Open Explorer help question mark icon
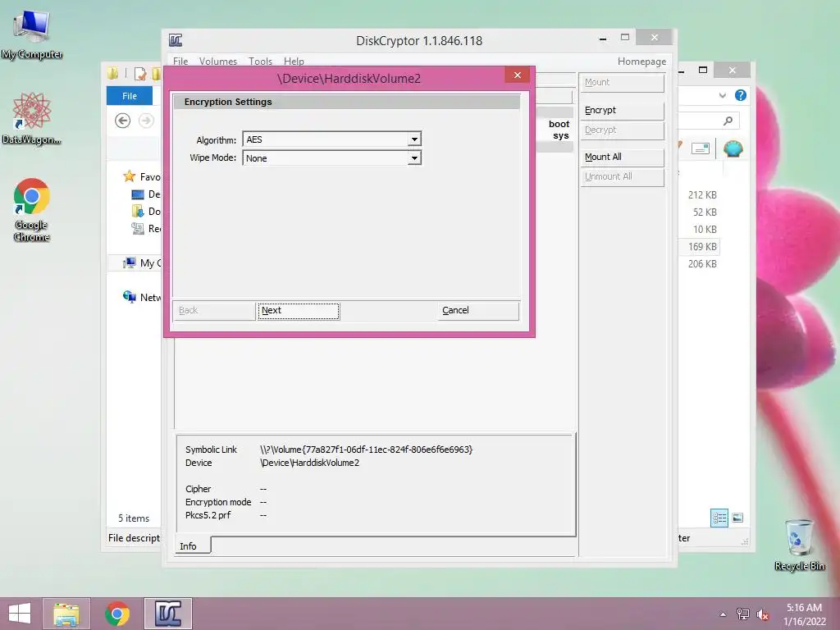 [741, 95]
